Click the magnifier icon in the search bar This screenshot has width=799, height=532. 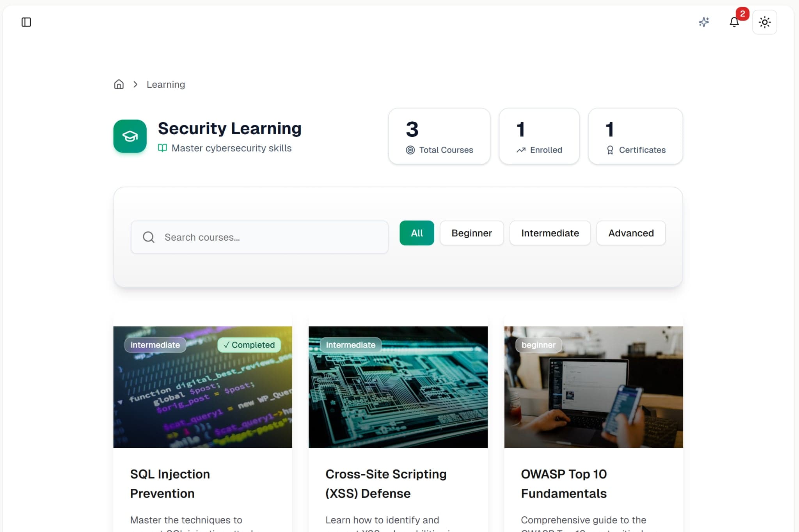click(x=148, y=237)
